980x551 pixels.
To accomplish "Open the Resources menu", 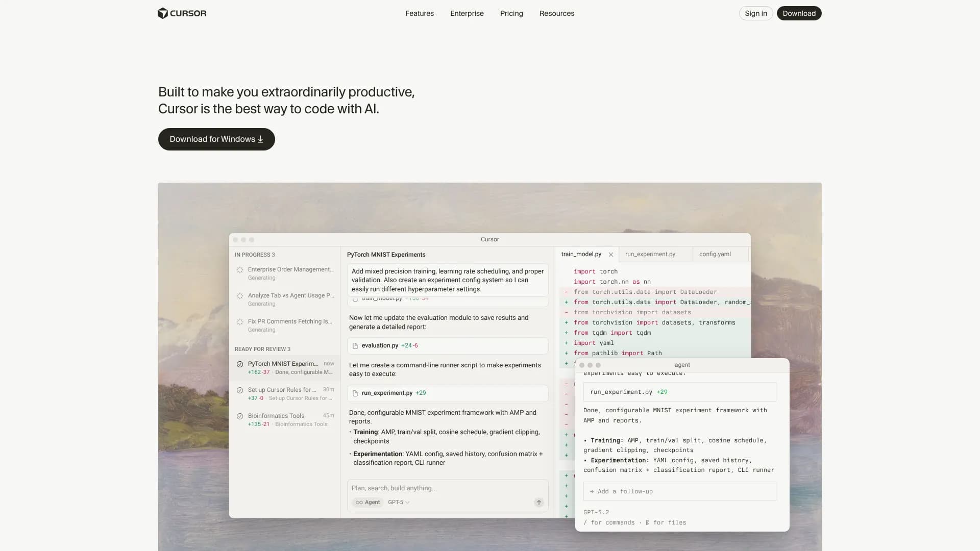I will [556, 13].
